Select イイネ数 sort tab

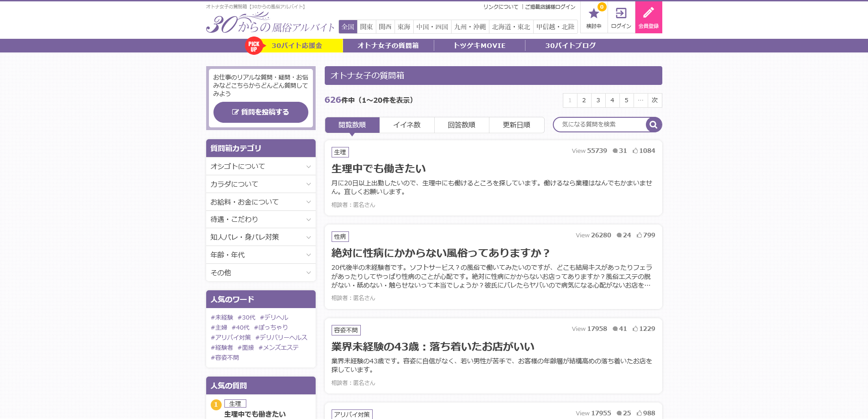[x=407, y=125]
